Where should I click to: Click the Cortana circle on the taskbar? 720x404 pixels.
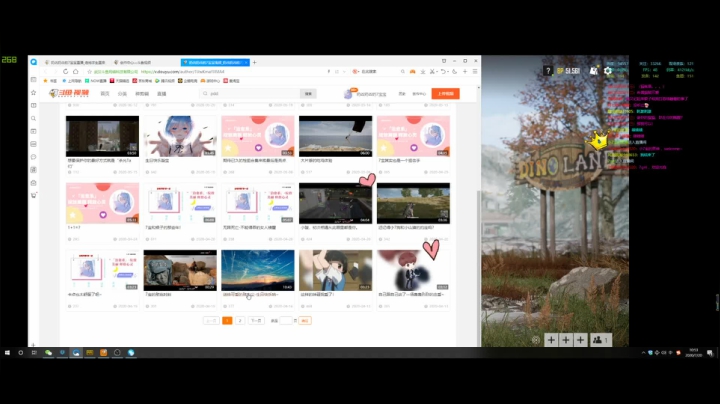(21, 353)
